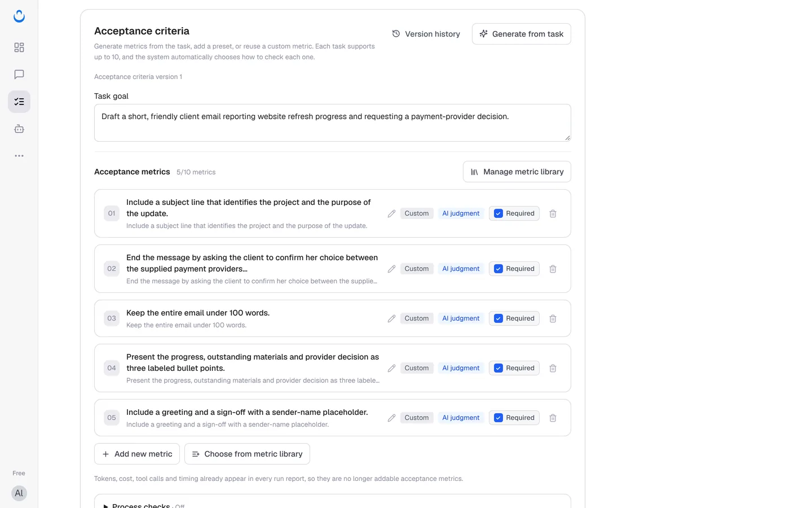Open the chat bubble icon in sidebar

pos(19,75)
